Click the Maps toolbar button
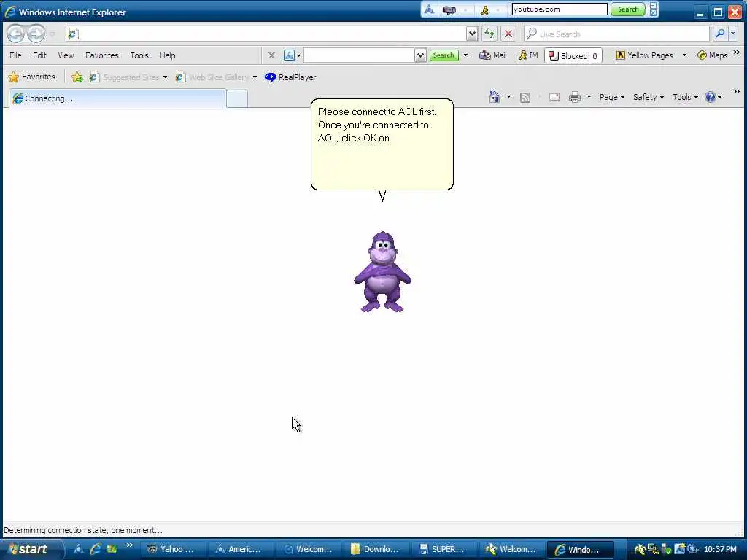This screenshot has height=560, width=747. coord(712,55)
